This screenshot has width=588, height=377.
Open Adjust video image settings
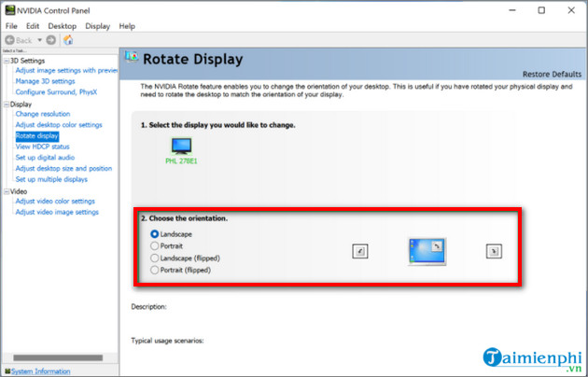pos(57,212)
